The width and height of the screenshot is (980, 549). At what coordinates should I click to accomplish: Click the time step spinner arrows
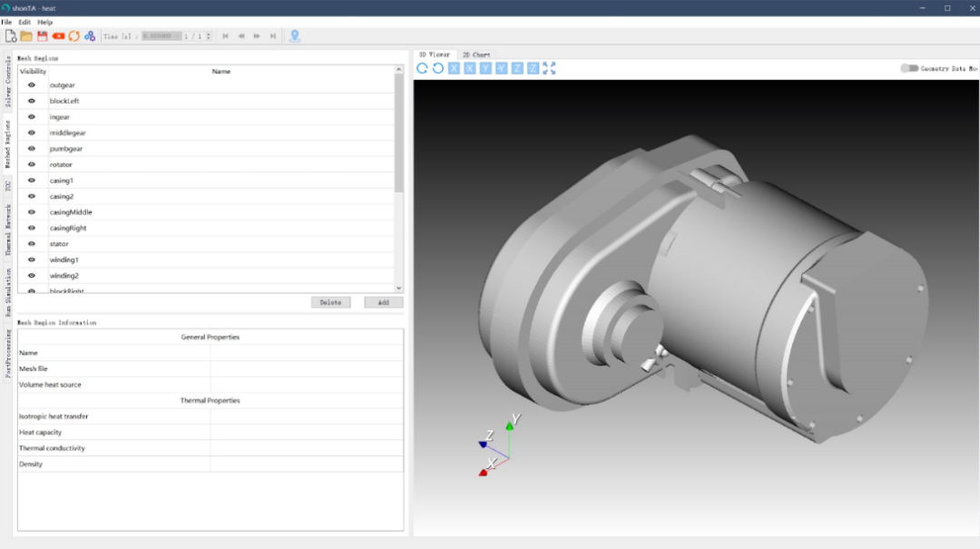click(x=209, y=36)
